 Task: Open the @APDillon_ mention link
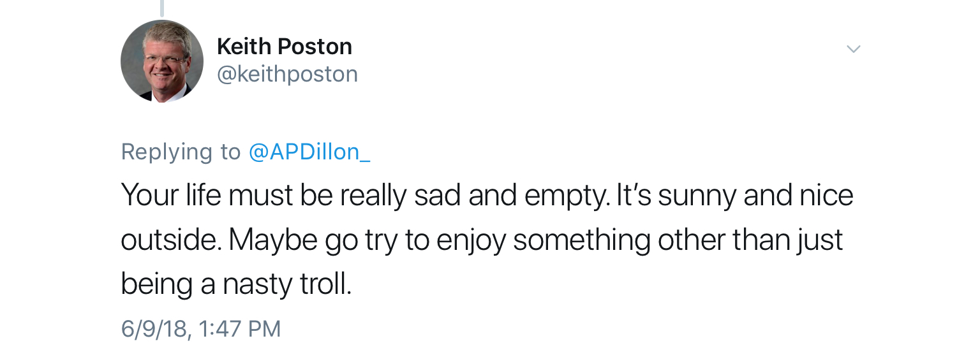309,152
